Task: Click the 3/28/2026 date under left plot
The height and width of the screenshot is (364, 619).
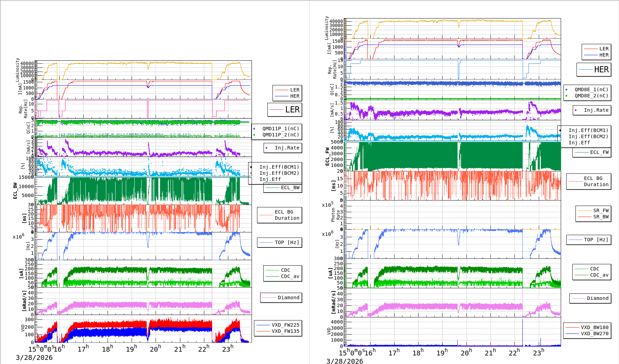Action: pos(34,358)
